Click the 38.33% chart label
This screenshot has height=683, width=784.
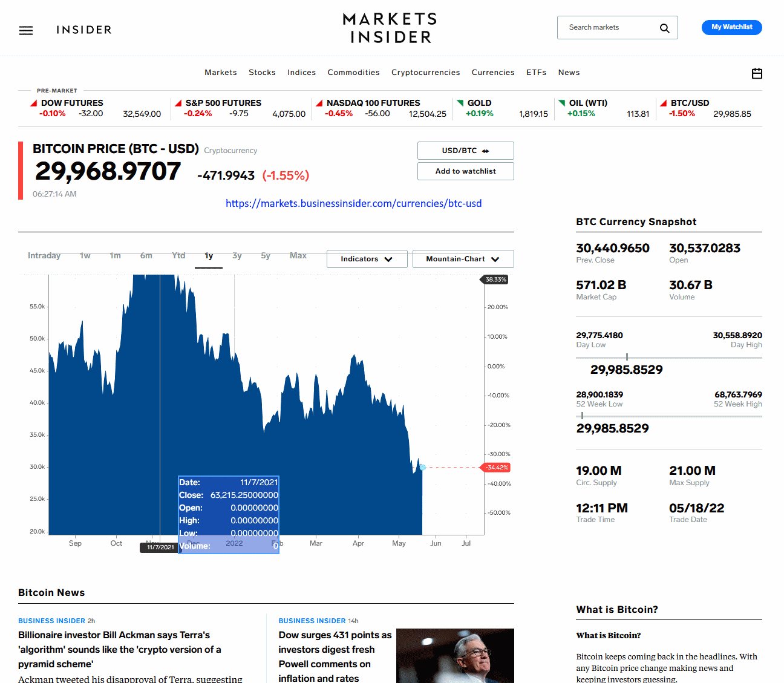click(495, 279)
